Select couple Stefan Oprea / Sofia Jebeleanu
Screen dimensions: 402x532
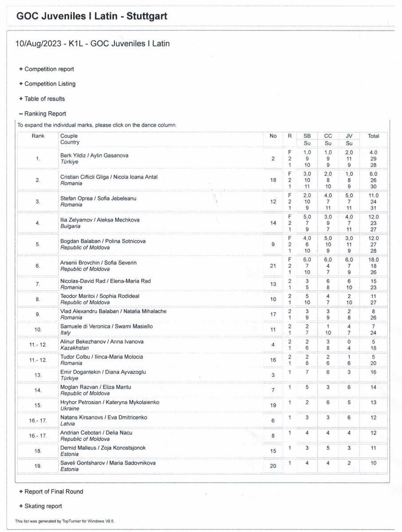coord(98,199)
